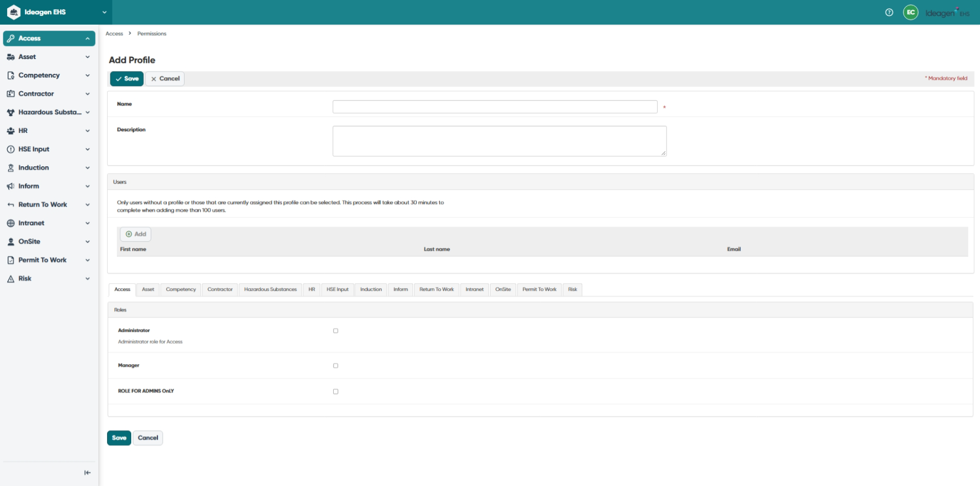This screenshot has width=980, height=486.
Task: Expand the Permit To Work chevron
Action: click(x=87, y=260)
